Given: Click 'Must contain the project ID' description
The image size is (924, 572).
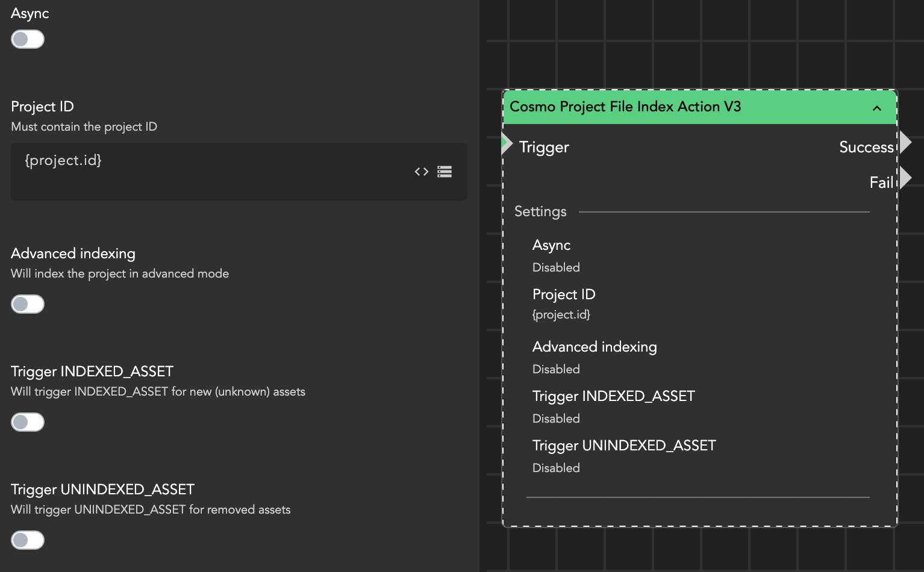Looking at the screenshot, I should [x=84, y=126].
